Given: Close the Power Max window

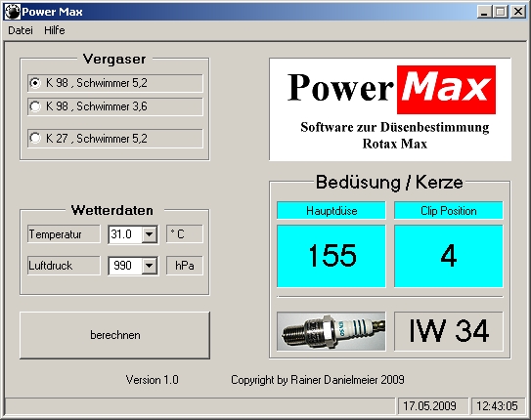Looking at the screenshot, I should [518, 12].
